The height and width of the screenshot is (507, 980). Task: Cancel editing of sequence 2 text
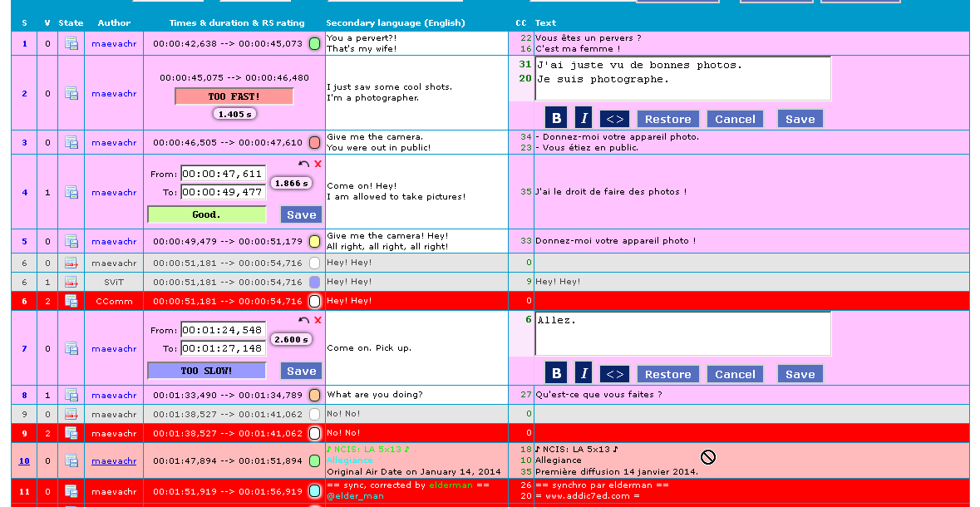tap(735, 119)
